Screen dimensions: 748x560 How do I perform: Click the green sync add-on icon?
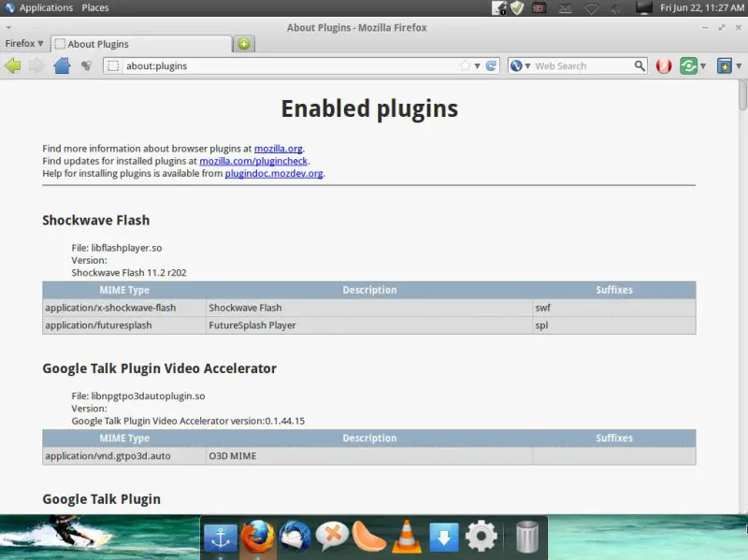tap(688, 65)
